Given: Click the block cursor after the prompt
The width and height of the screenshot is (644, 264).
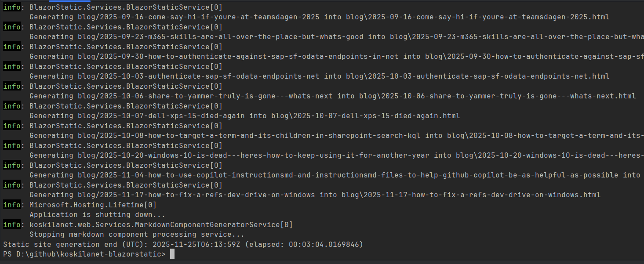Looking at the screenshot, I should tap(172, 254).
